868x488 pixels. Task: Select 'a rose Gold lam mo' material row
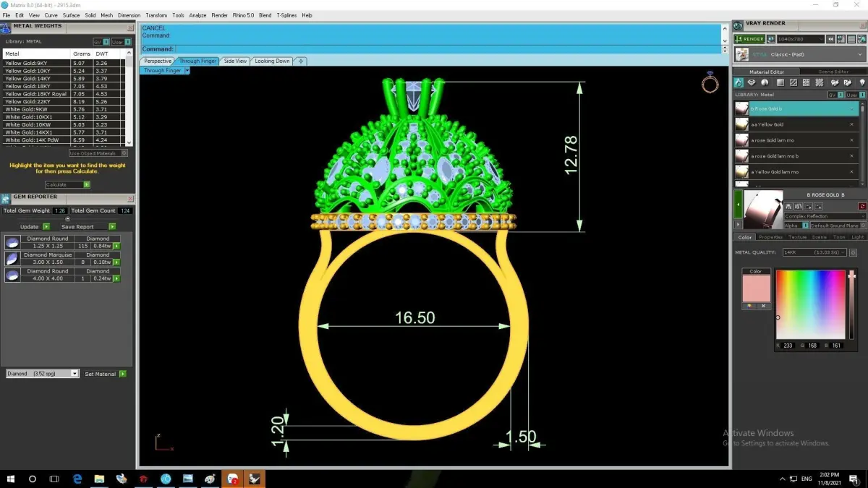coord(796,140)
